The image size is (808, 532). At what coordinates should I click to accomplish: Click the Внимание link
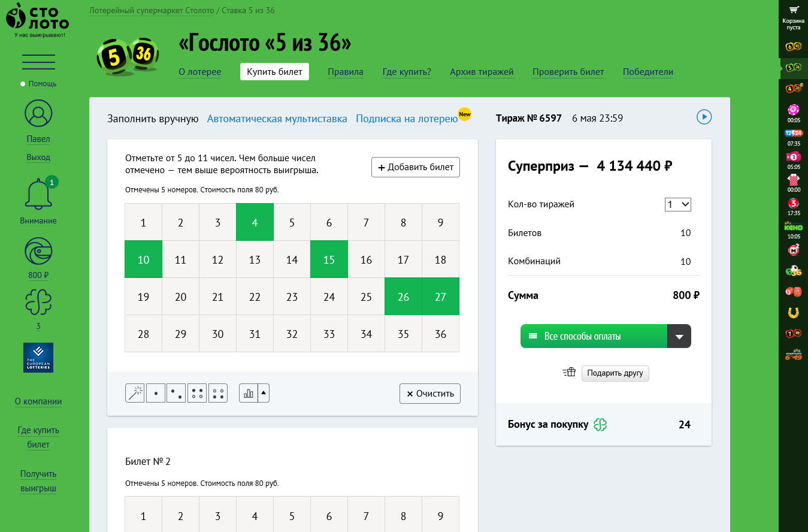coord(38,220)
